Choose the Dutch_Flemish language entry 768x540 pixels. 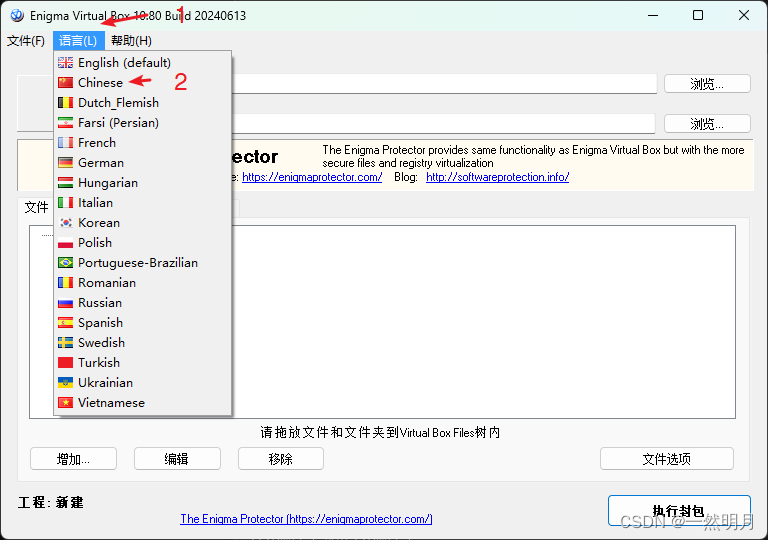click(x=142, y=103)
